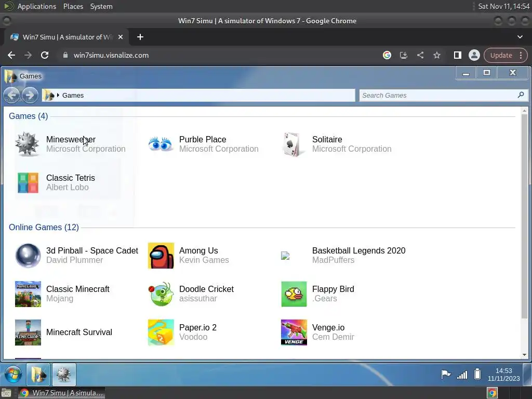Click the "Mojang" publisher text
Viewport: 532px width, 399px height.
pyautogui.click(x=60, y=298)
